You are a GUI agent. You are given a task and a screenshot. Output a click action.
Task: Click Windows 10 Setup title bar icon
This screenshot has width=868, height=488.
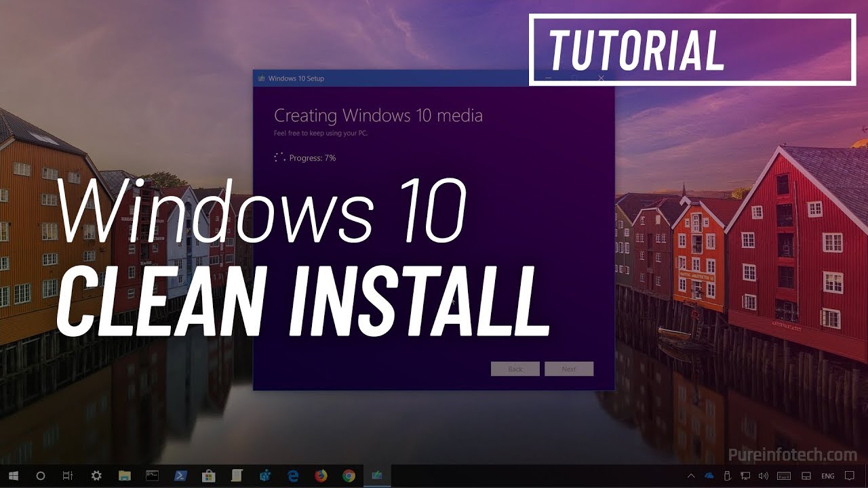tap(261, 79)
